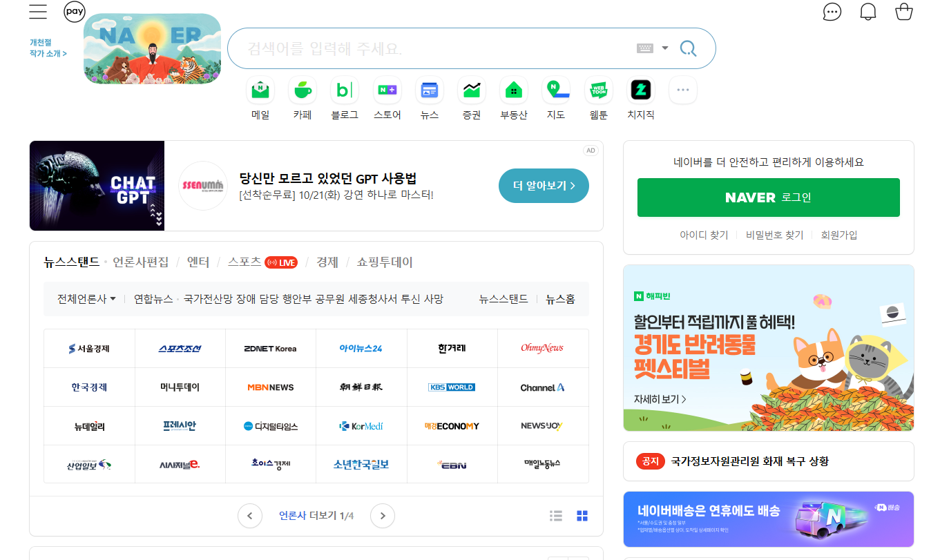Open the notifications bell icon

tap(868, 12)
